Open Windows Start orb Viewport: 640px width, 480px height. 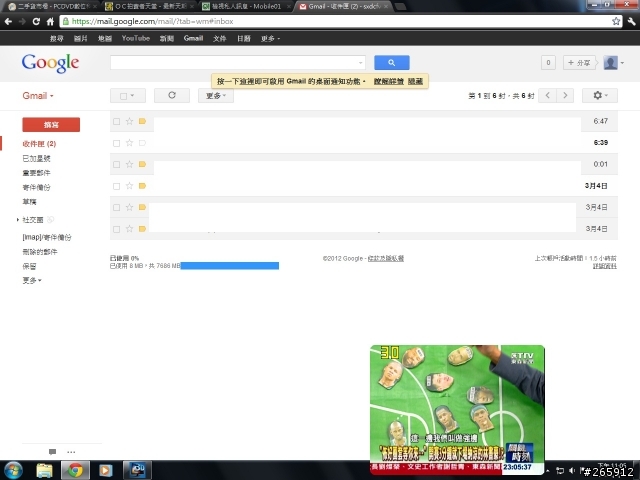(13, 470)
